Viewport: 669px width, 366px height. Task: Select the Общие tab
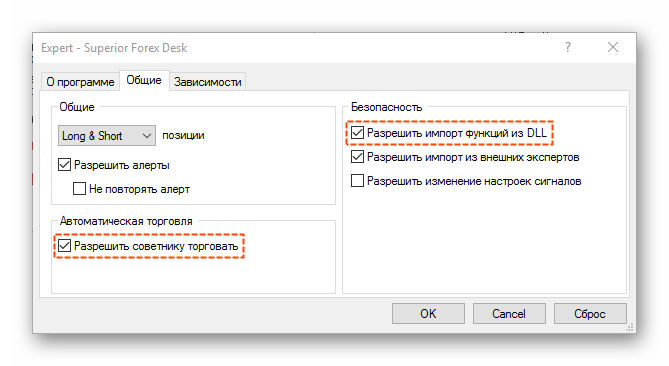pyautogui.click(x=144, y=80)
